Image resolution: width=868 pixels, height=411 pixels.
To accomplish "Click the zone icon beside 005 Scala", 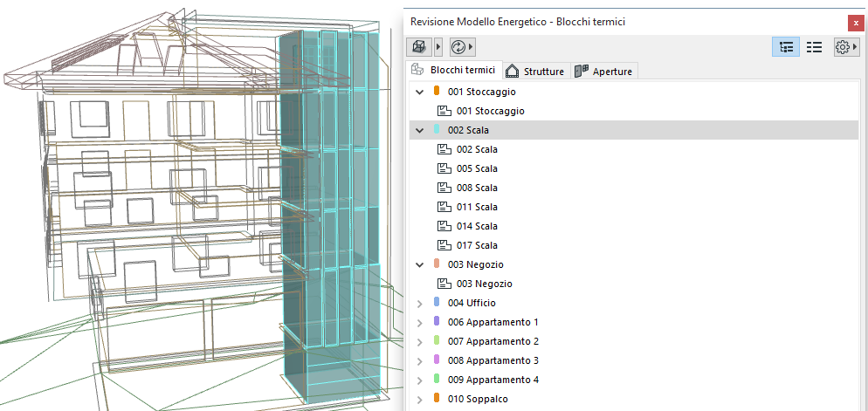I will pyautogui.click(x=444, y=168).
